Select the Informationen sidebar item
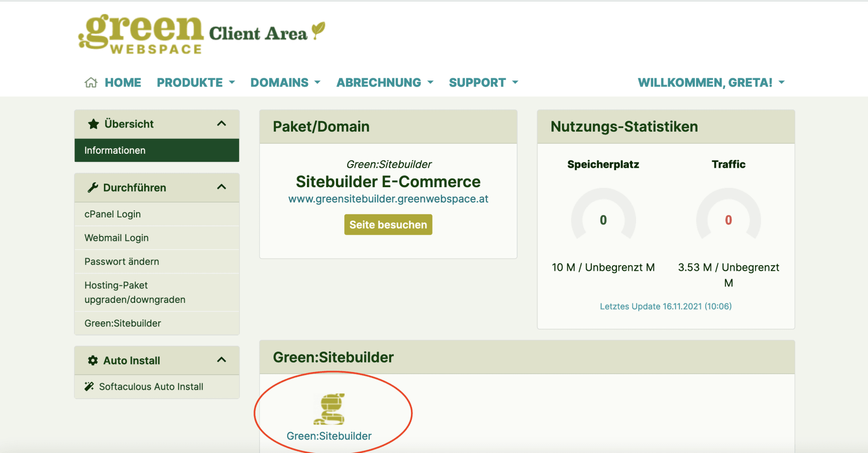Screen dimensions: 868x453 pyautogui.click(x=157, y=150)
